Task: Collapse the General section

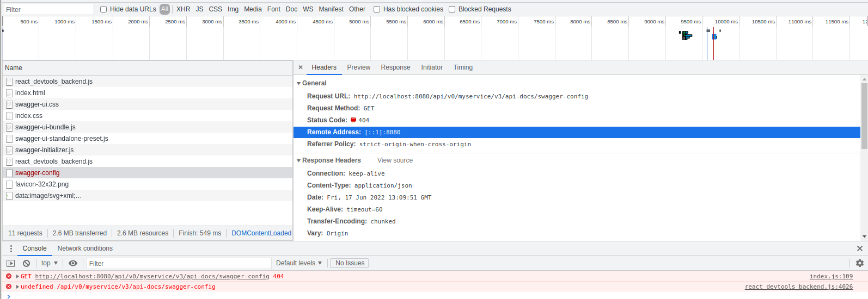Action: click(299, 83)
